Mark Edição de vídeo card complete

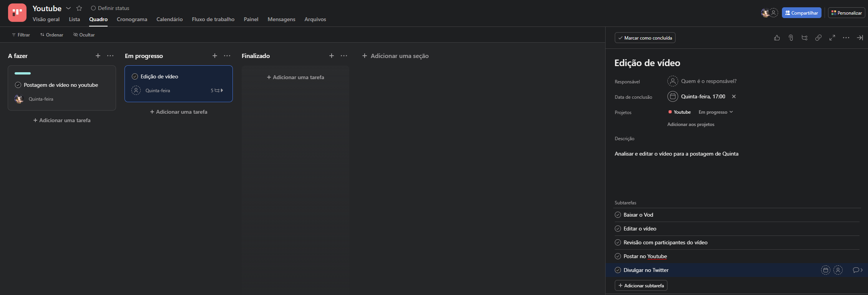(x=135, y=76)
